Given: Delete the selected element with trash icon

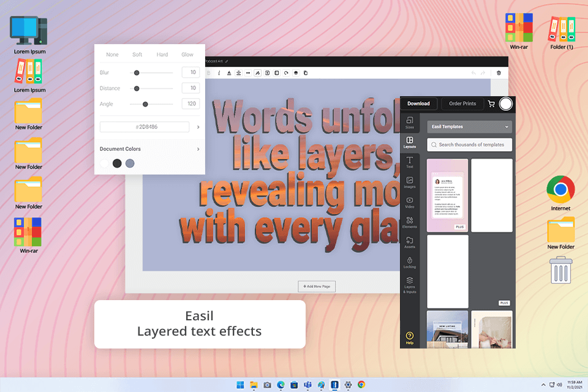Looking at the screenshot, I should (x=499, y=73).
